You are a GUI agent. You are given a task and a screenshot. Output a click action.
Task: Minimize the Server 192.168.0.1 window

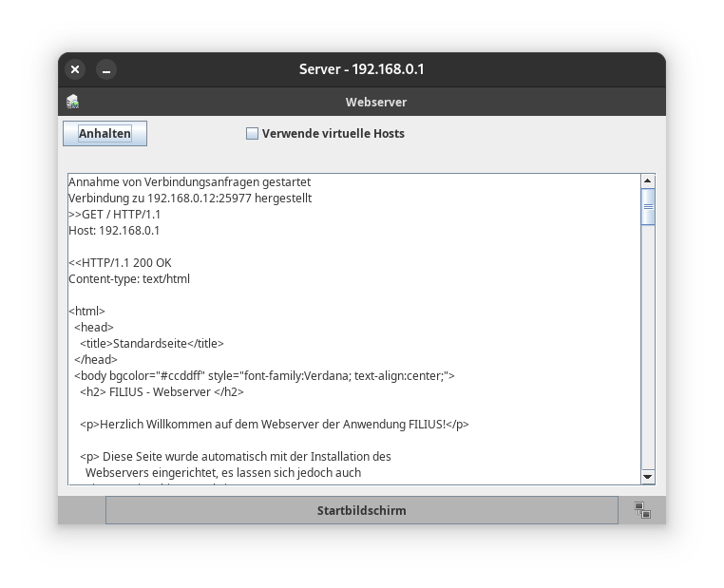pyautogui.click(x=106, y=69)
